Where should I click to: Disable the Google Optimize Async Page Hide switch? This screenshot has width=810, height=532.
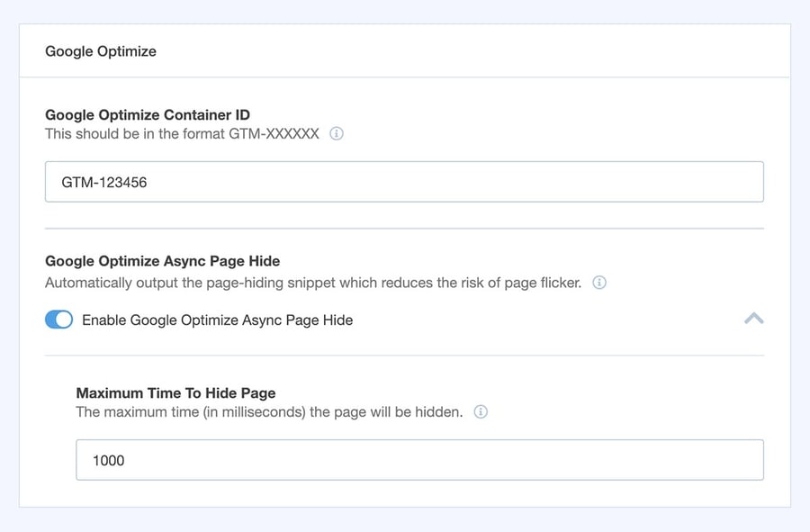(x=59, y=320)
